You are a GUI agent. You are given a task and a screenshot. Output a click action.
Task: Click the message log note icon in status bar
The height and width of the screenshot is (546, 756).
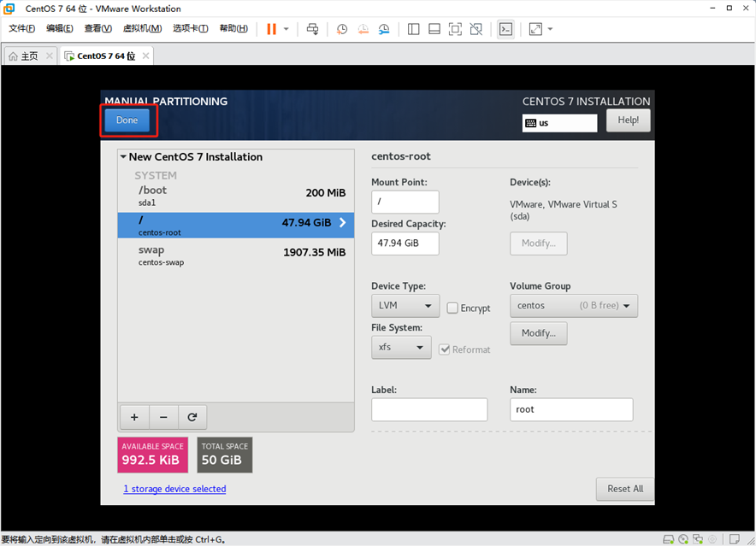point(735,539)
